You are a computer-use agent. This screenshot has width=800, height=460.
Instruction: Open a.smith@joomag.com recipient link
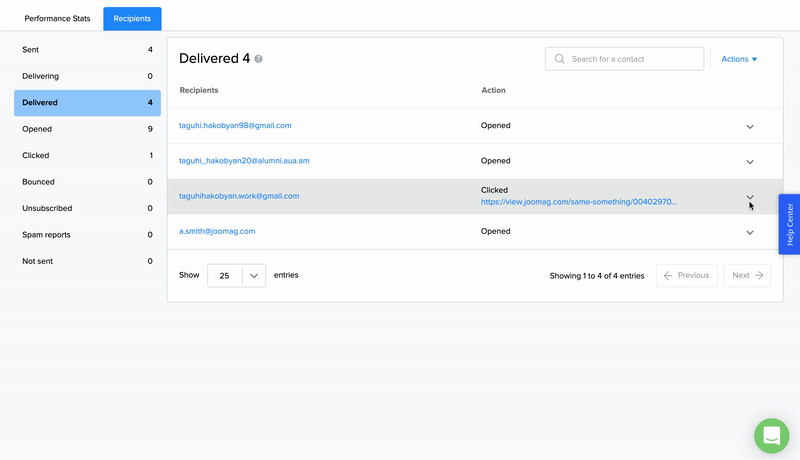click(217, 231)
